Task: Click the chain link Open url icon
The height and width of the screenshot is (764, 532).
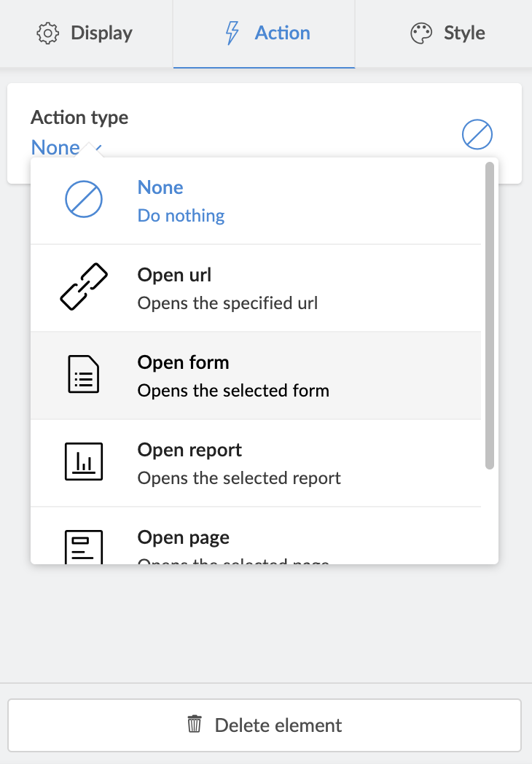Action: (x=83, y=288)
